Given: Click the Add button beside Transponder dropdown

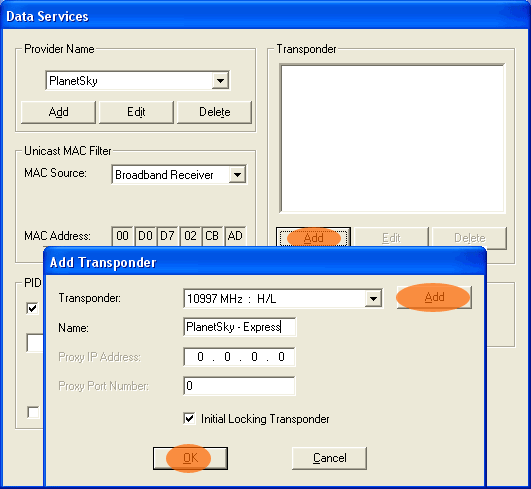Looking at the screenshot, I should coord(434,297).
